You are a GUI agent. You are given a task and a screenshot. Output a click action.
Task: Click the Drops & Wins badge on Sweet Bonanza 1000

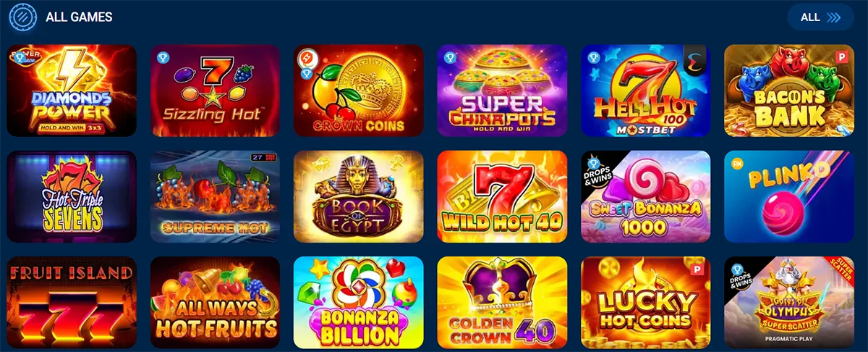(x=596, y=168)
